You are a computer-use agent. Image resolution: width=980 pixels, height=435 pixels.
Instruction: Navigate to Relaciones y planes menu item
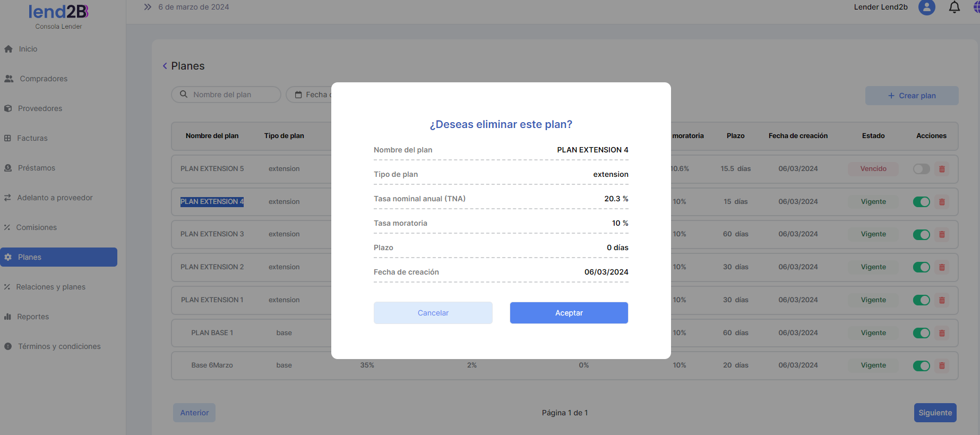(x=50, y=287)
